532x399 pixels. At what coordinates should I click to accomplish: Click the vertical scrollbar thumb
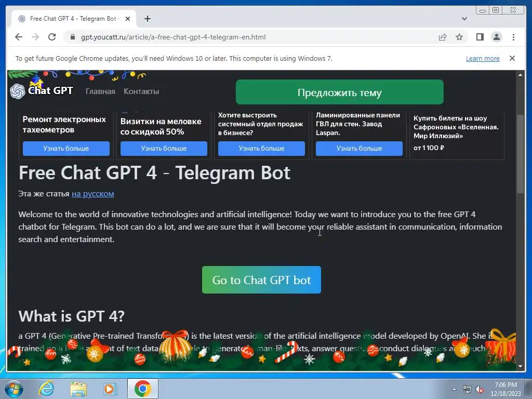(x=520, y=153)
